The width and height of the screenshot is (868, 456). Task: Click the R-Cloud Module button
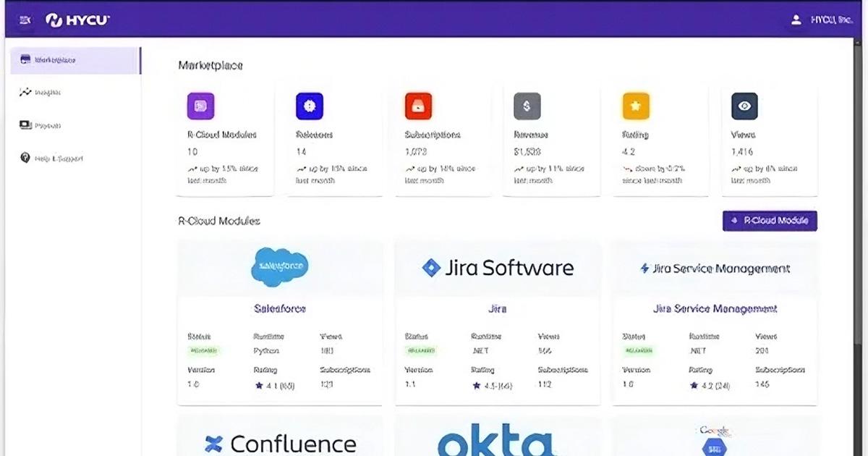(x=769, y=220)
